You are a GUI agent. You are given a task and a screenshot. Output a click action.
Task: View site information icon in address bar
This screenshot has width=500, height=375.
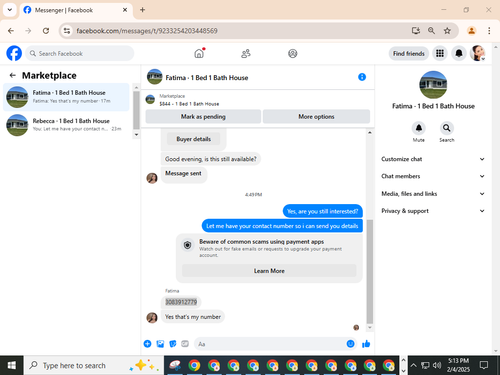67,31
